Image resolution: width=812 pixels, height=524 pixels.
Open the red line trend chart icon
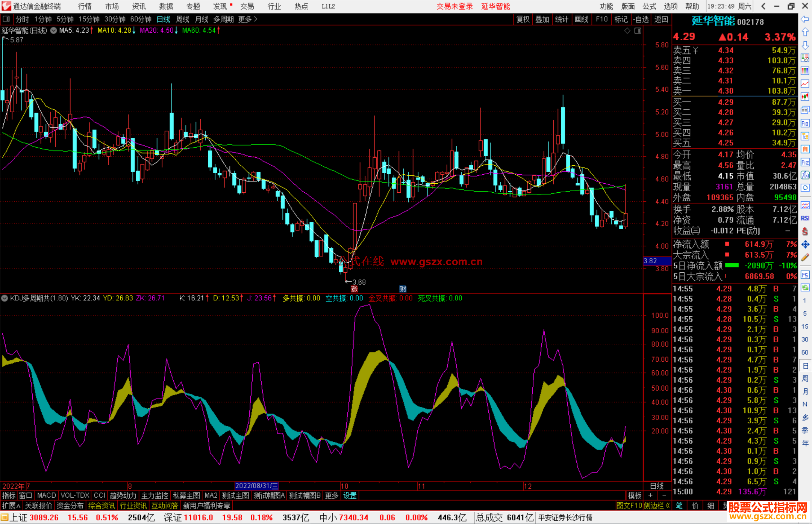coord(805,84)
